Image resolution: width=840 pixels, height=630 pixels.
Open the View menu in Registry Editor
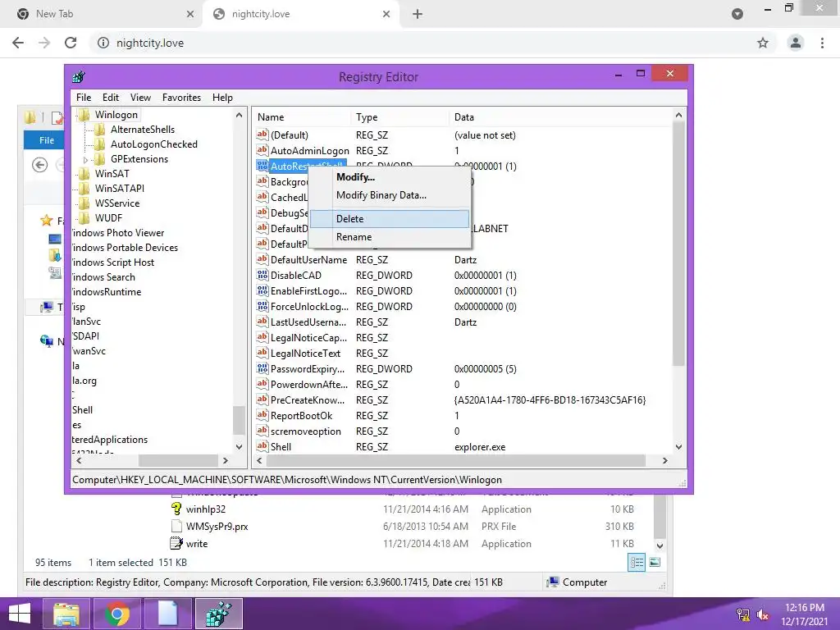click(x=140, y=98)
